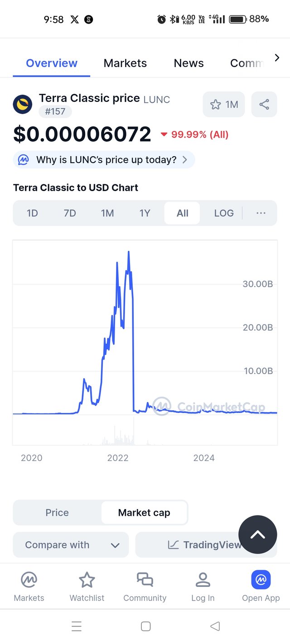Screen dimensions: 290x644
Task: Tap the Terra Classic coin logo
Action: [23, 105]
